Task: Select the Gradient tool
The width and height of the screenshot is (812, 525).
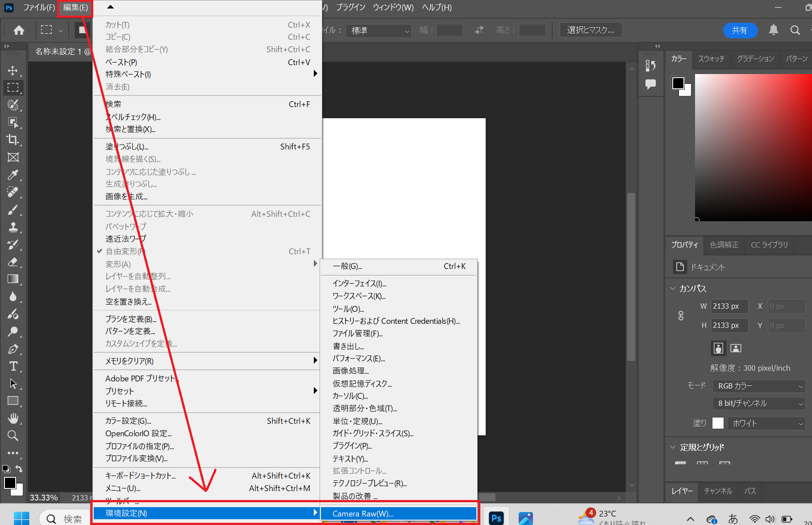Action: (x=13, y=279)
